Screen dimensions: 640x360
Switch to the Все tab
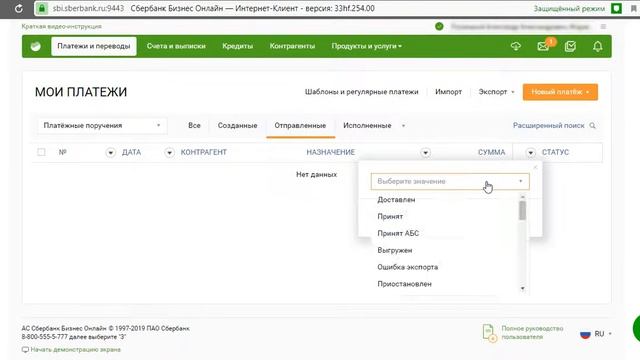[194, 125]
